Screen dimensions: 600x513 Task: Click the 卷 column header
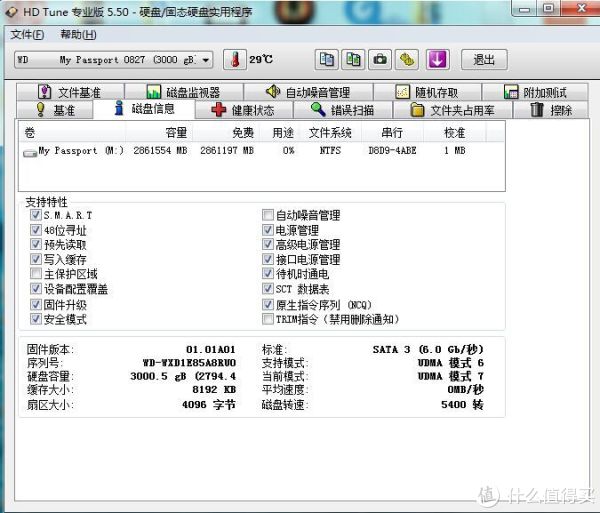(x=72, y=133)
